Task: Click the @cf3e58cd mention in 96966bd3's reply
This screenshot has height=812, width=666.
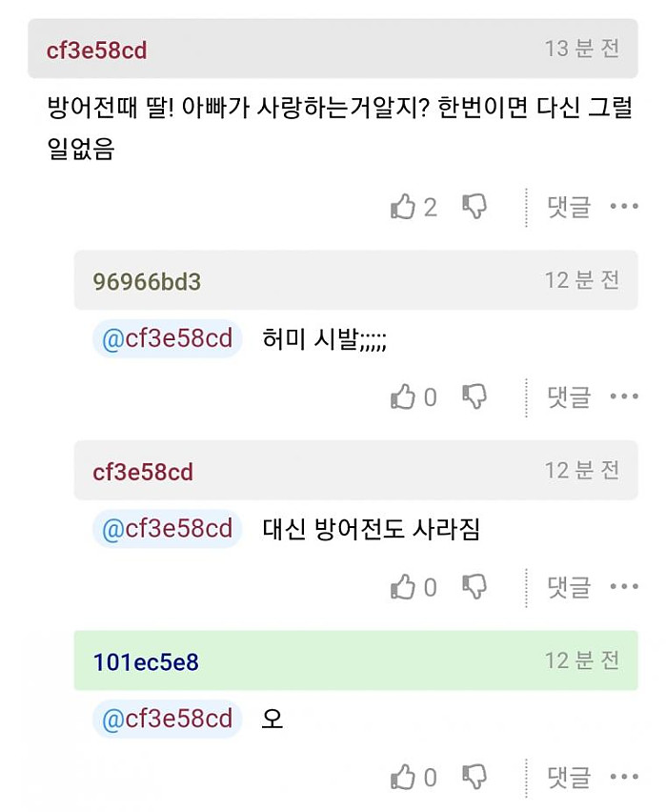Action: (x=166, y=337)
